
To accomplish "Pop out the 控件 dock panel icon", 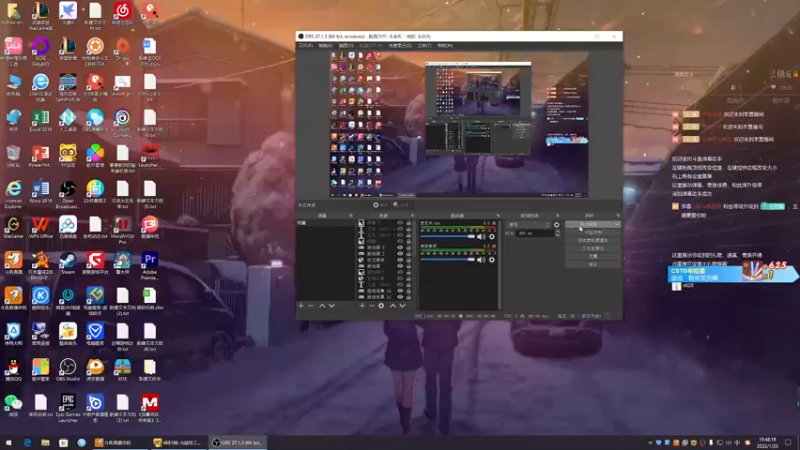I will pos(618,216).
